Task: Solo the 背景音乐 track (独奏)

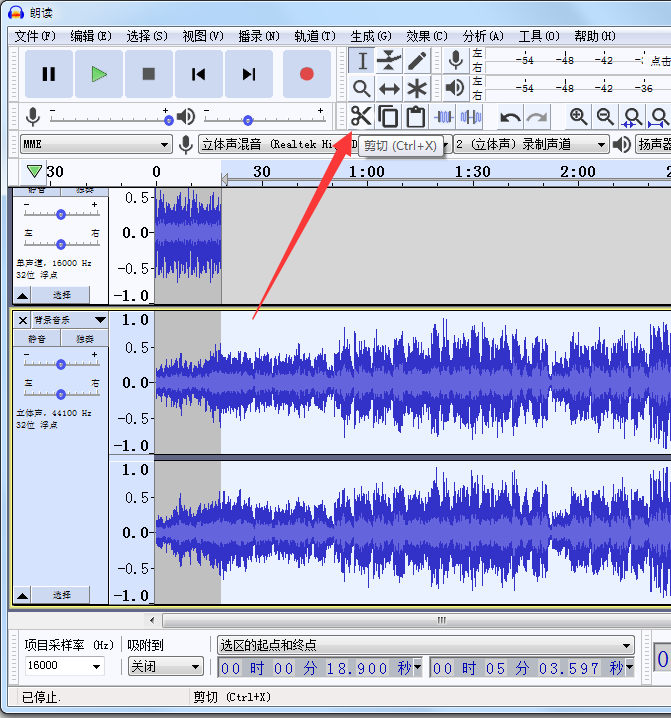Action: tap(85, 338)
